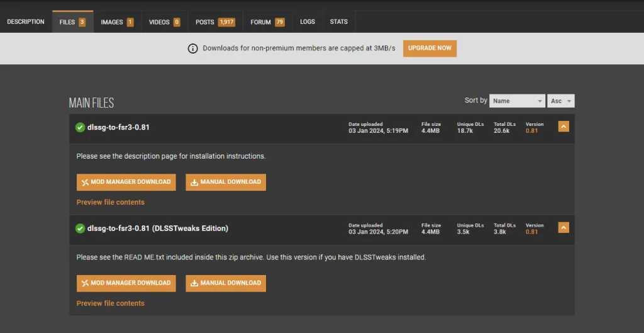Image resolution: width=644 pixels, height=333 pixels.
Task: Click the info icon beside download cap notice
Action: [192, 48]
